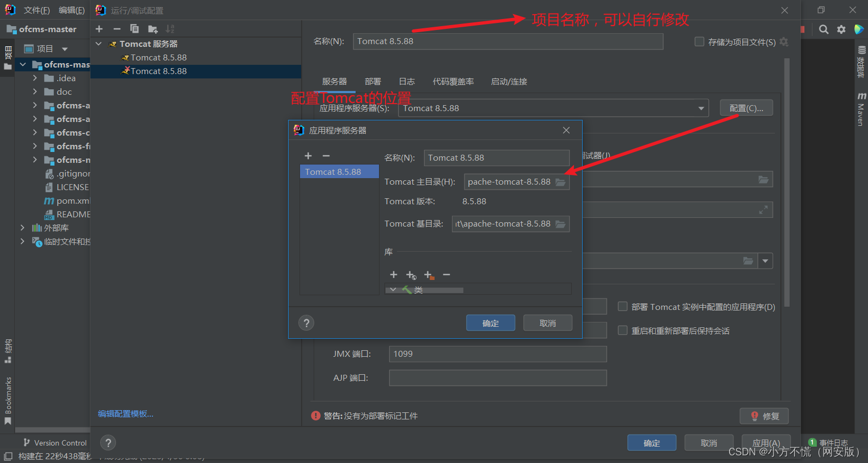The width and height of the screenshot is (868, 463).
Task: Focus server name field in application servers dialog
Action: (x=497, y=158)
